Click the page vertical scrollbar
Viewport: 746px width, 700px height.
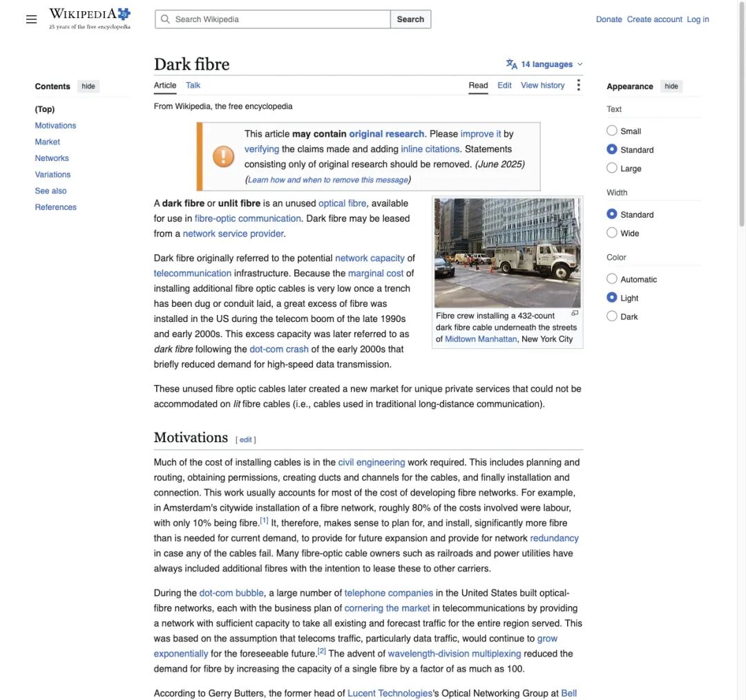coord(741,114)
